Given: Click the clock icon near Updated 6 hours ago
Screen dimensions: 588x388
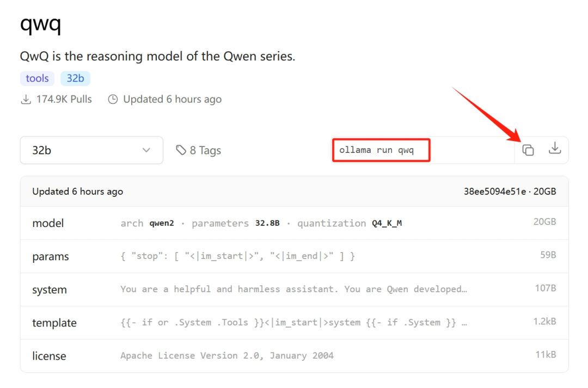Looking at the screenshot, I should pos(113,99).
